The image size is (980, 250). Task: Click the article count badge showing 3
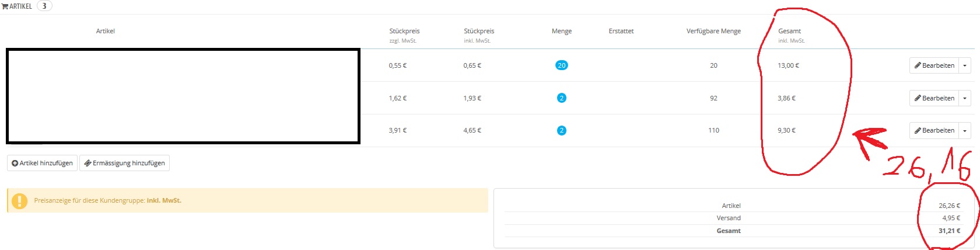pyautogui.click(x=44, y=6)
